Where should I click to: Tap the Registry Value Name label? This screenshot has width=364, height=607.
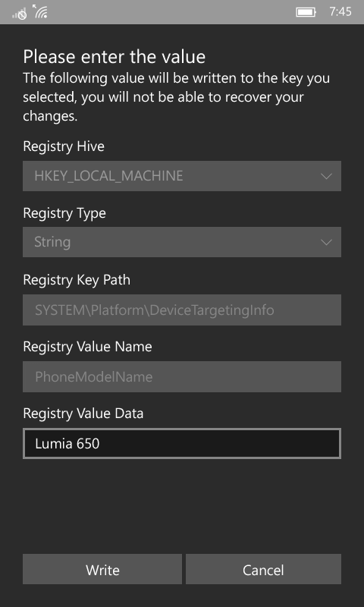[x=87, y=347]
